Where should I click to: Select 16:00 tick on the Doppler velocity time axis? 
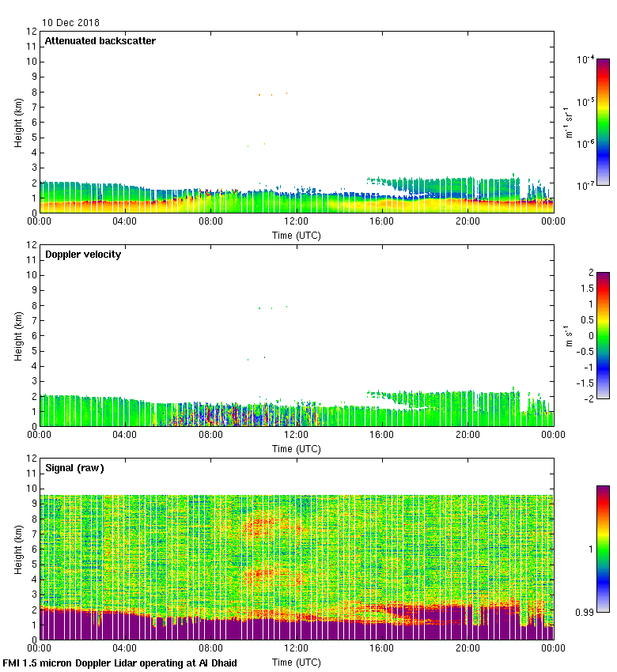click(382, 436)
